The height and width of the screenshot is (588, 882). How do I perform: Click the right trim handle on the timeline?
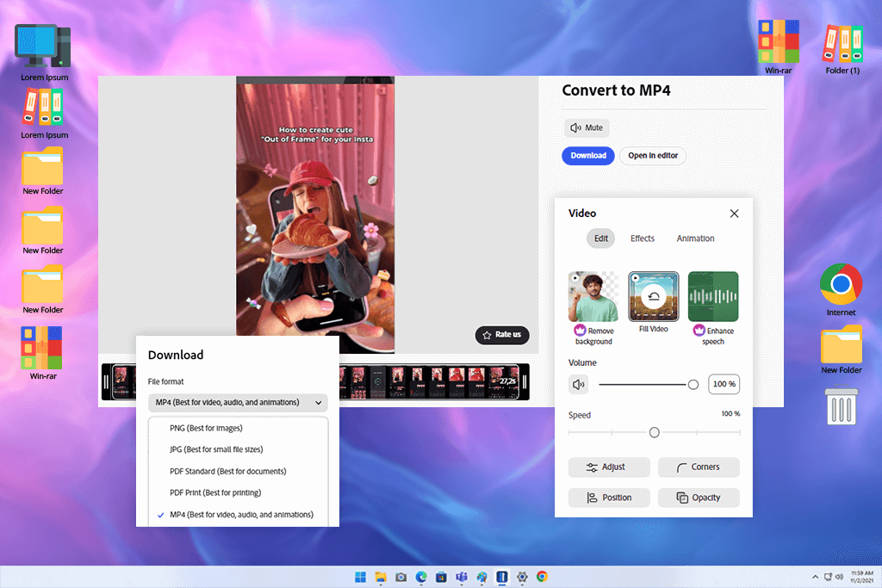tap(525, 382)
